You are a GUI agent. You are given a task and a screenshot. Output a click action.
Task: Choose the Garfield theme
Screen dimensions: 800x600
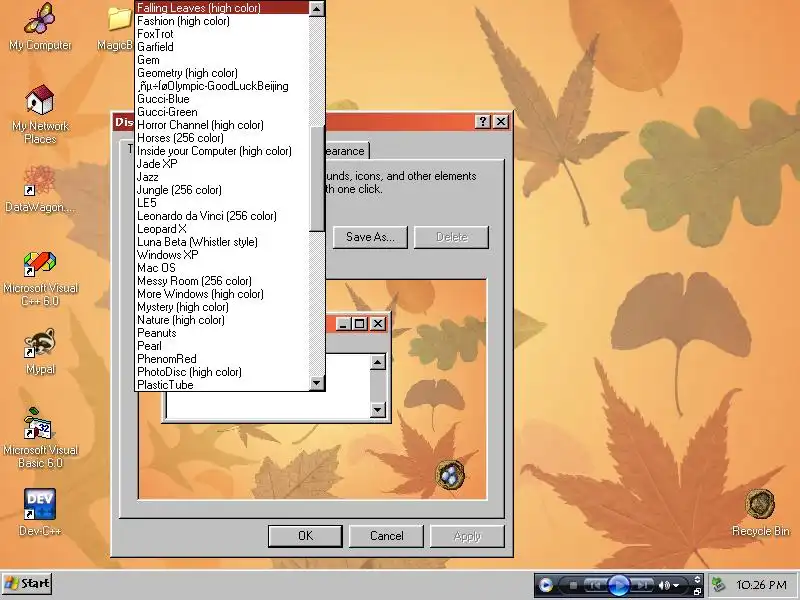coord(222,47)
